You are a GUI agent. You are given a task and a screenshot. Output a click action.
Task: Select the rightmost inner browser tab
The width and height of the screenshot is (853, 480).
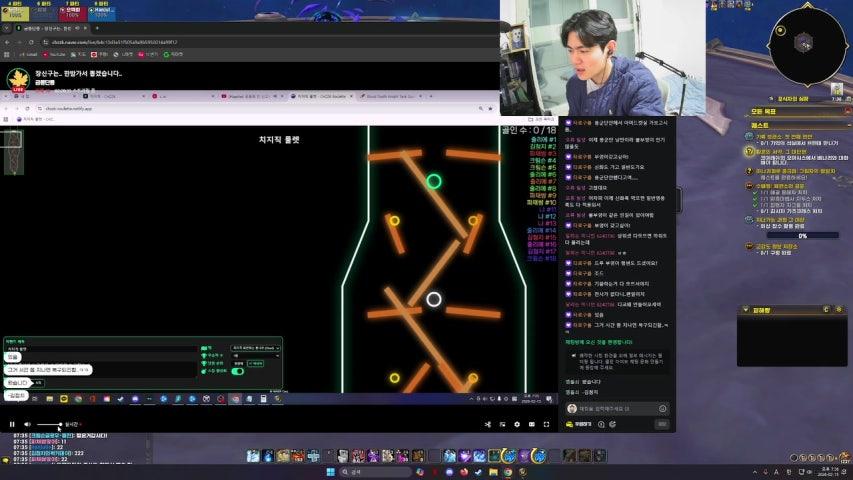(391, 96)
